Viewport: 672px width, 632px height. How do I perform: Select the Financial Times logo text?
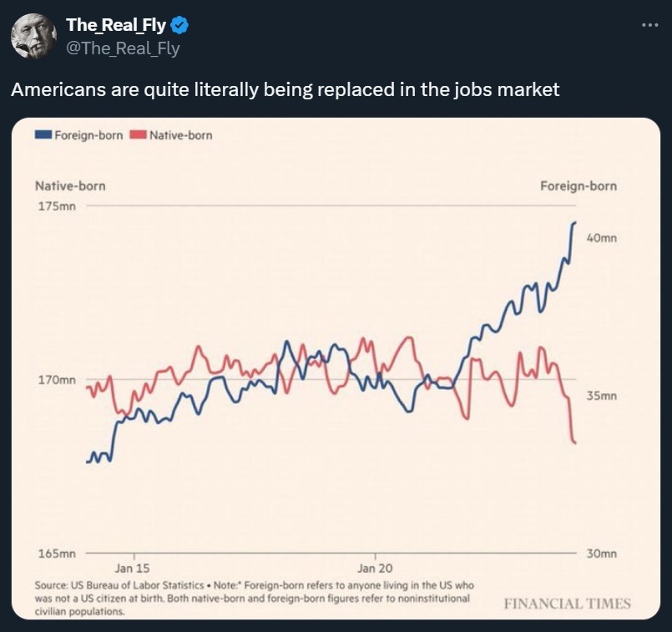(567, 602)
